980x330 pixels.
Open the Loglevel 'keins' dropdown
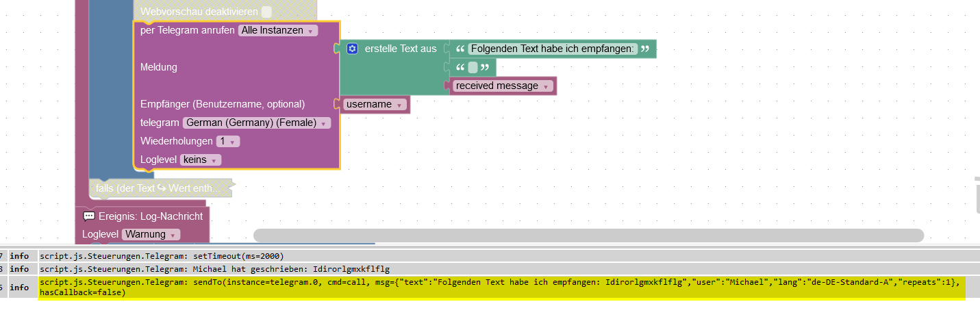click(x=201, y=160)
